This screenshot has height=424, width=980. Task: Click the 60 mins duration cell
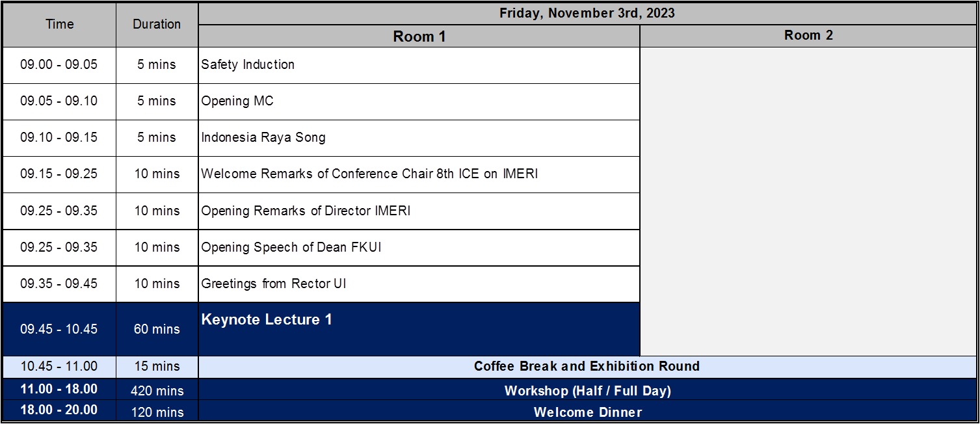157,330
